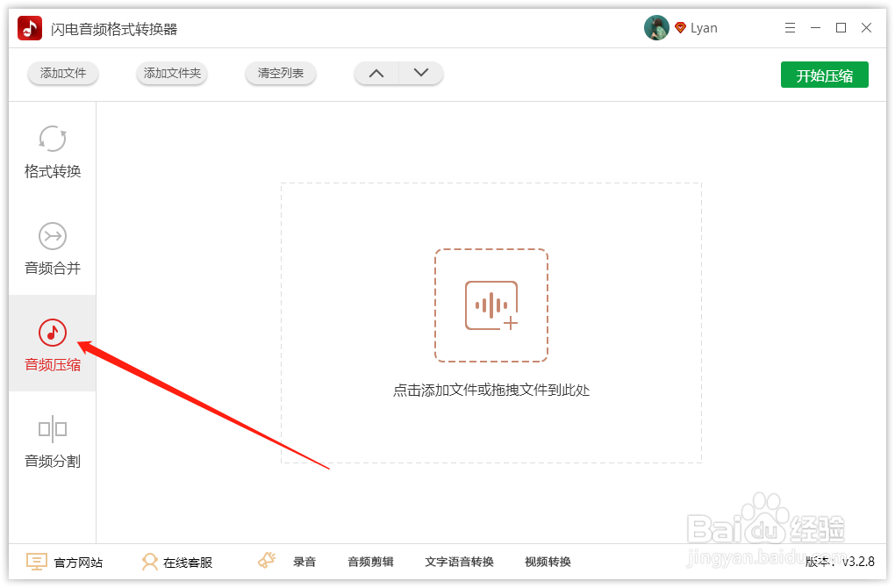Viewport: 895px width, 588px height.
Task: Maximize the window
Action: (x=841, y=28)
